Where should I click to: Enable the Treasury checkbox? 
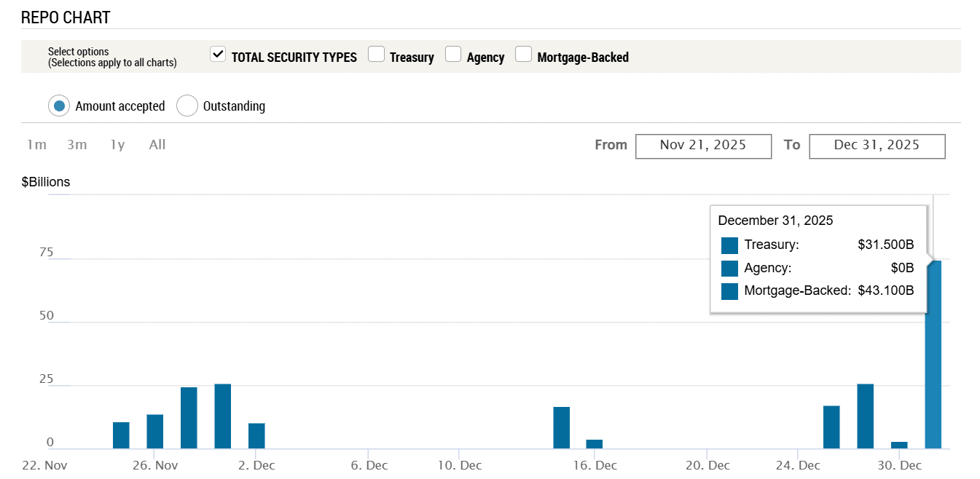pos(376,55)
